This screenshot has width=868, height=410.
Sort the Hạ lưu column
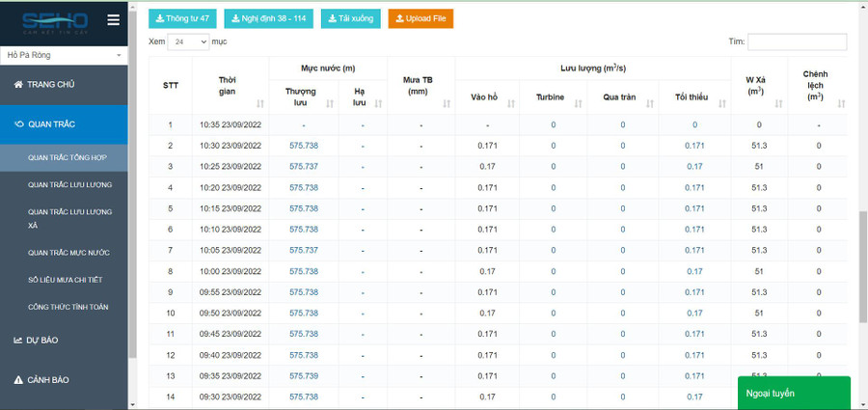point(378,103)
